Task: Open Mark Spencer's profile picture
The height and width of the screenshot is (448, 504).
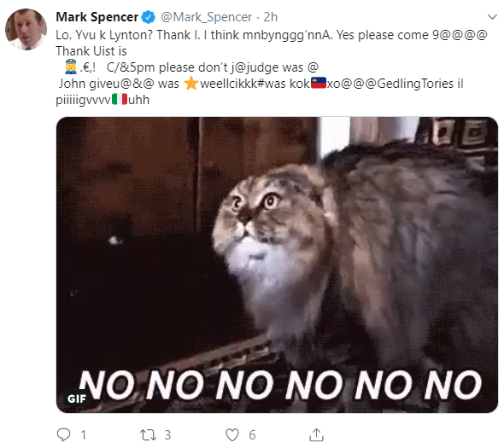Action: coord(26,29)
